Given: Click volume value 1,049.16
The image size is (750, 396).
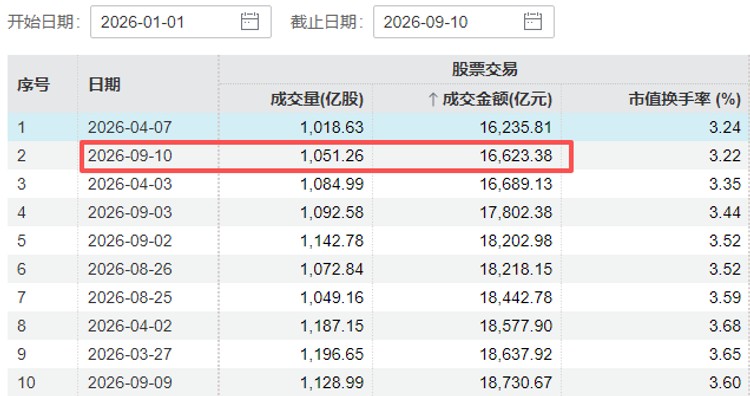Looking at the screenshot, I should click(332, 297).
